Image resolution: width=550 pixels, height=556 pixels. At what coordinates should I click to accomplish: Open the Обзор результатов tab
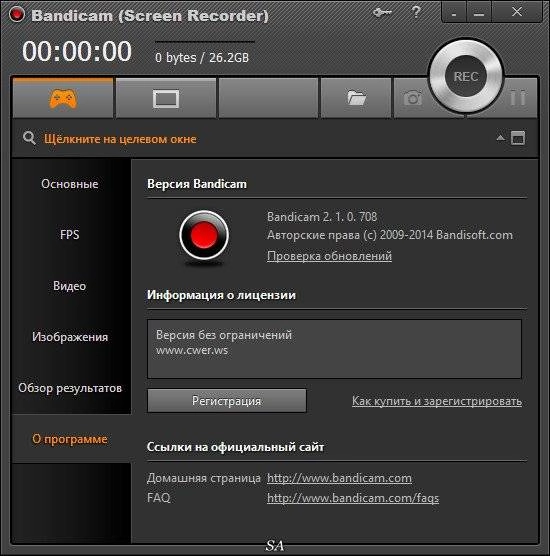[70, 388]
